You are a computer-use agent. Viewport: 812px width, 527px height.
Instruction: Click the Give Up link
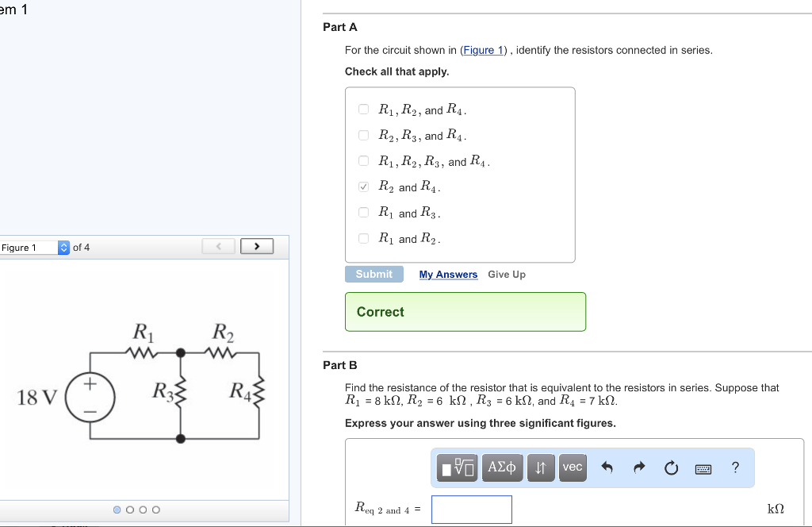507,274
